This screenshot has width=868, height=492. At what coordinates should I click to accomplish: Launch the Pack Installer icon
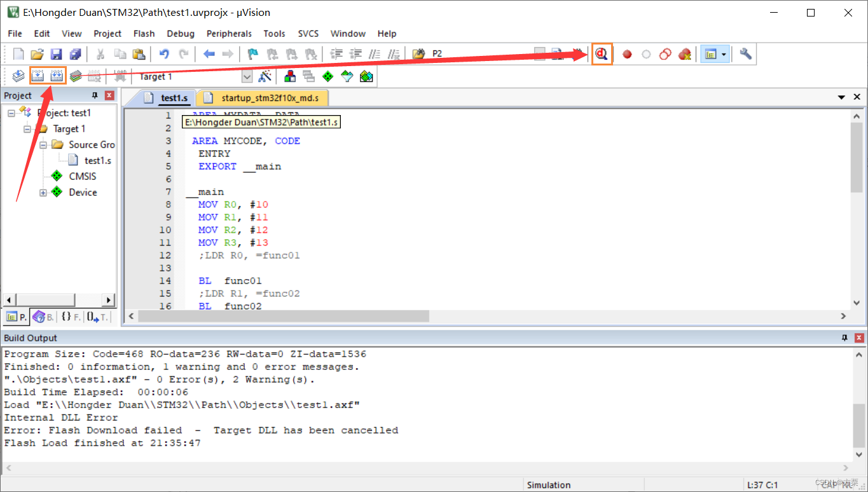(x=366, y=76)
